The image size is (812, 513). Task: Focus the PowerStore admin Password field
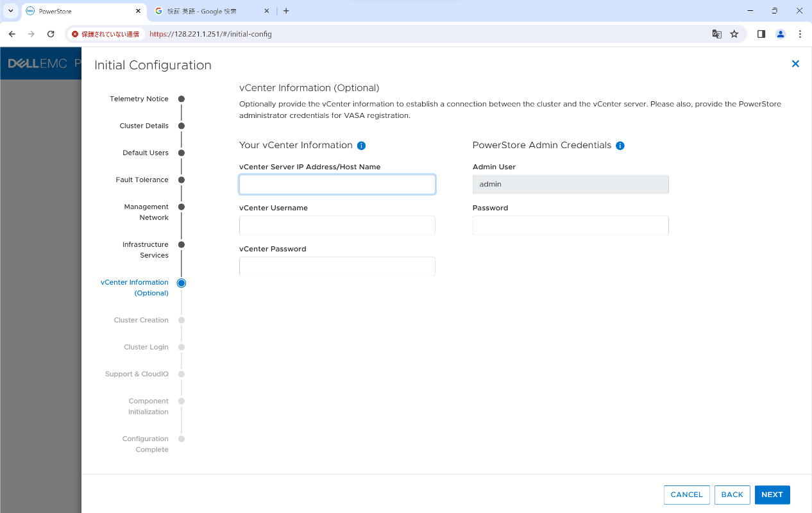(571, 226)
